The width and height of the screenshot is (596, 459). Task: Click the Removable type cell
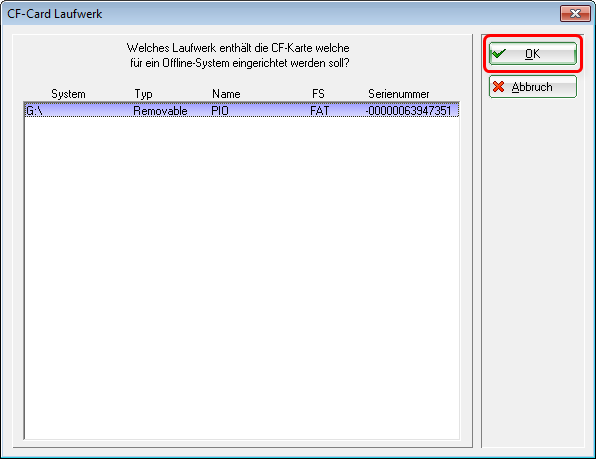pyautogui.click(x=160, y=111)
